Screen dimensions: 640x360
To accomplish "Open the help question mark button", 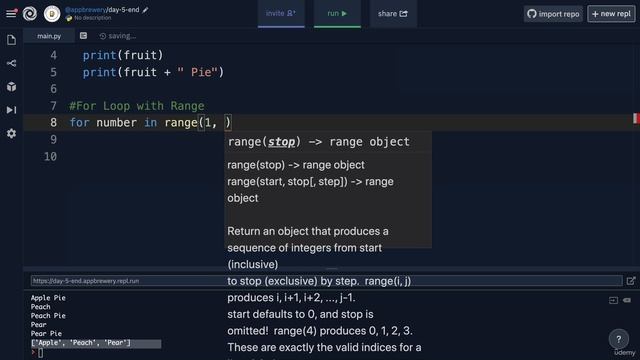I will tap(619, 339).
